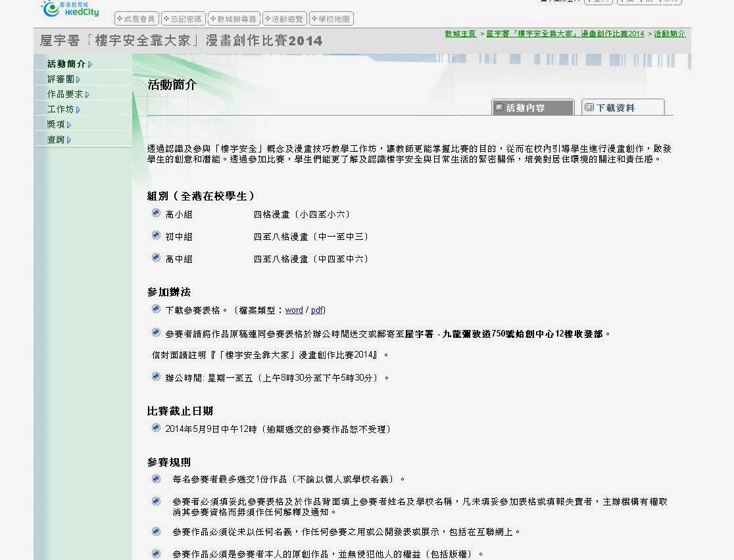Click the 四至八格漫畫（中一至中三）text
The height and width of the screenshot is (560, 734).
(x=311, y=237)
